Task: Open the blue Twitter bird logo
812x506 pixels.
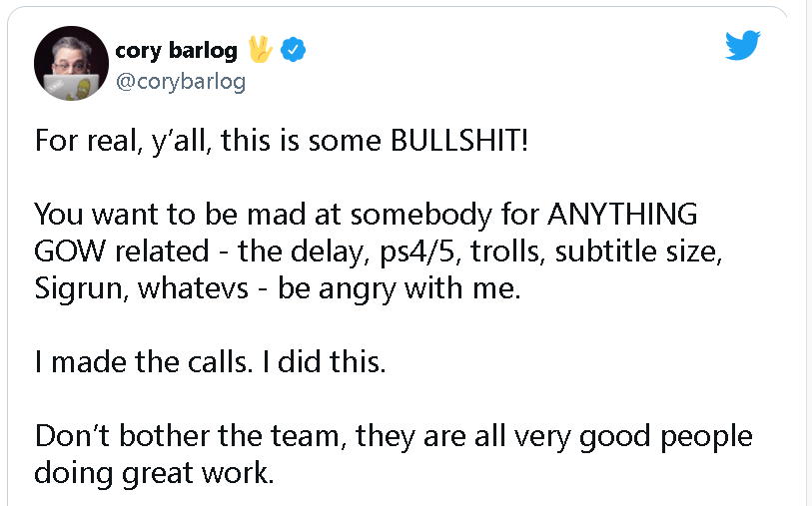Action: [743, 45]
